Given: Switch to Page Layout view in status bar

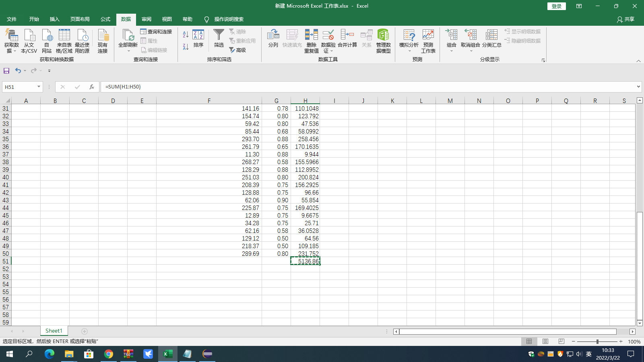Looking at the screenshot, I should (x=545, y=341).
